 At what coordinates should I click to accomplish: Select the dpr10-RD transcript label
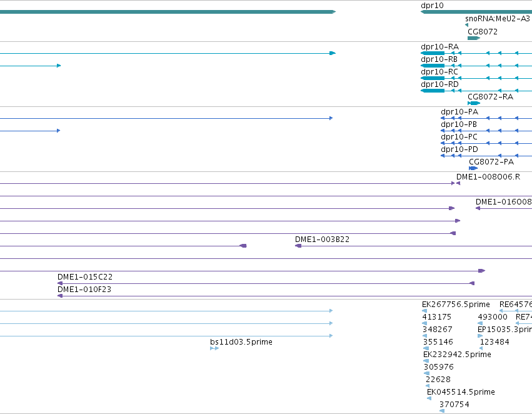click(439, 84)
